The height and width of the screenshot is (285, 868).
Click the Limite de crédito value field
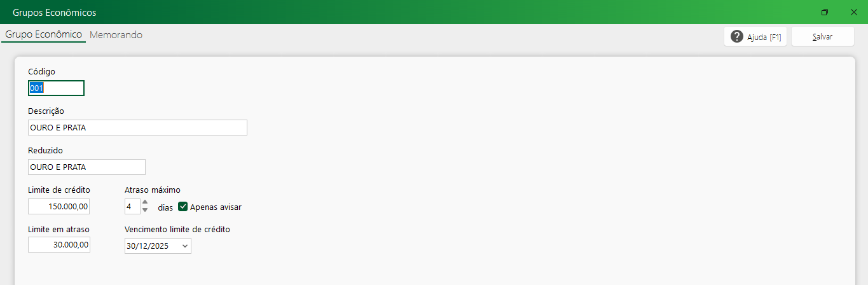tap(59, 207)
